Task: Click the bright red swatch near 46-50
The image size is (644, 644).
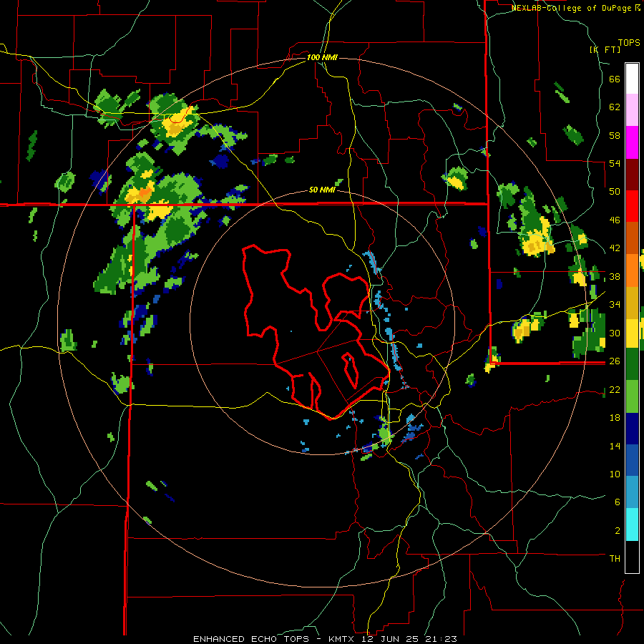Action: point(632,206)
